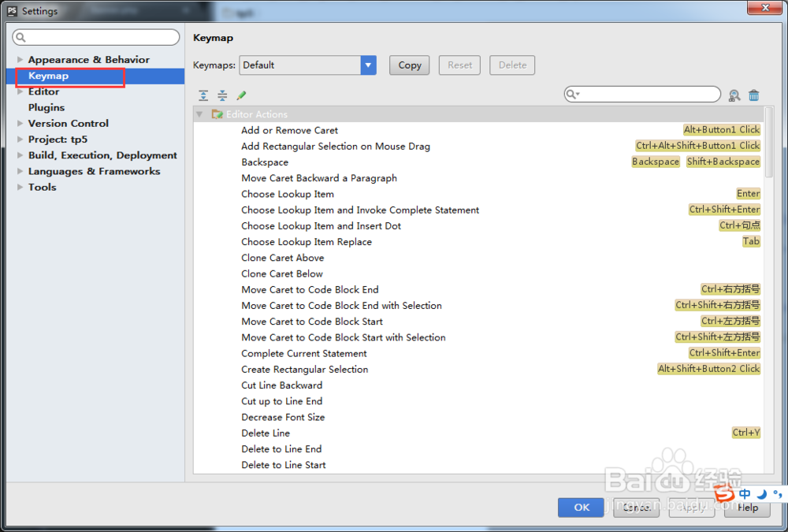Close the Settings dialog window
Viewport: 788px width, 532px height.
click(765, 8)
